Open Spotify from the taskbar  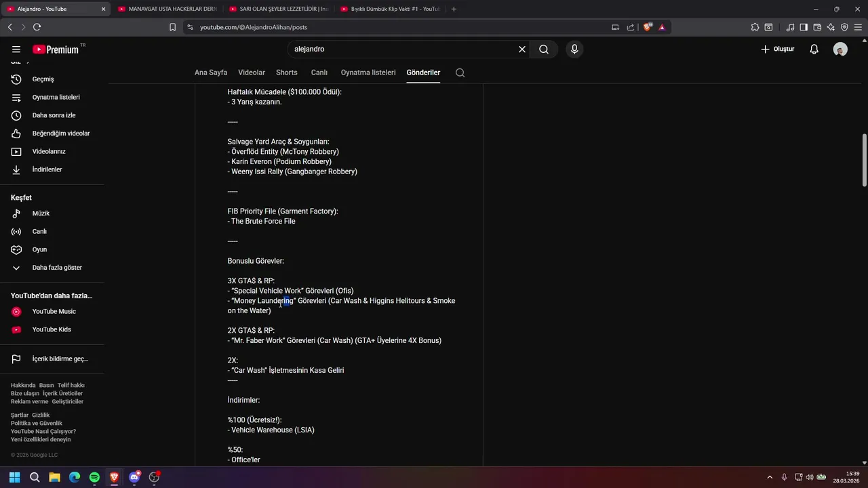[94, 477]
